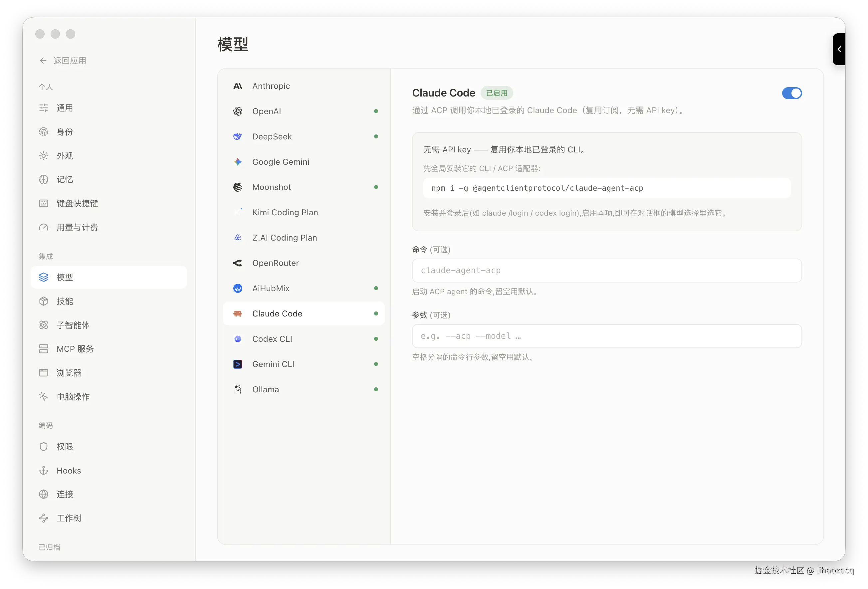Viewport: 868px width, 589px height.
Task: Click the 模型 page title
Action: (233, 44)
